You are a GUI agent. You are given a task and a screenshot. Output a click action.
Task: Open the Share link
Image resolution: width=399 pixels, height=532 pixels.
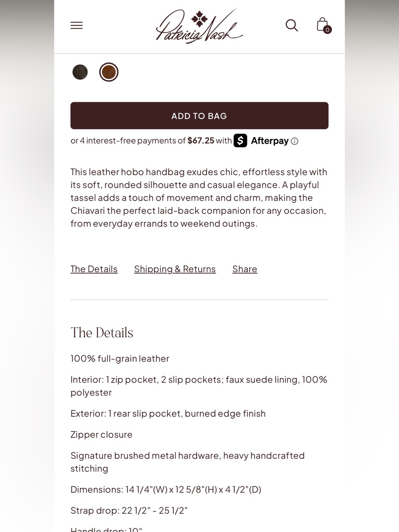pyautogui.click(x=245, y=269)
